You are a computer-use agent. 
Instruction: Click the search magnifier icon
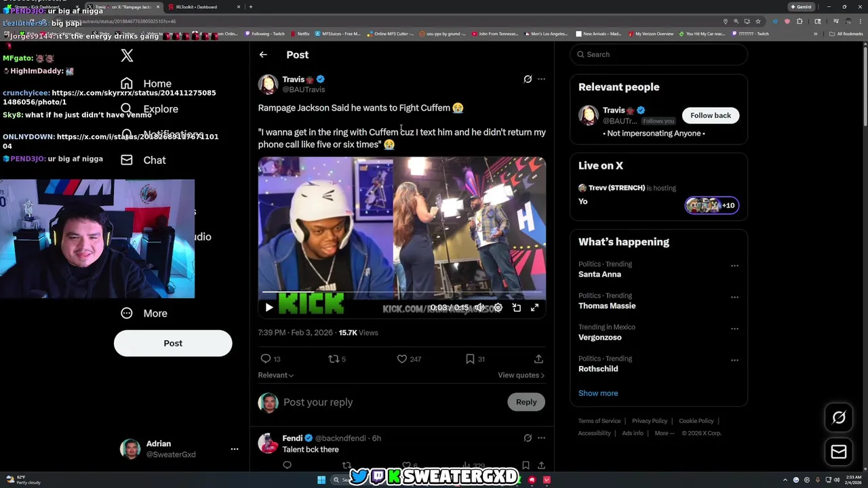point(580,54)
